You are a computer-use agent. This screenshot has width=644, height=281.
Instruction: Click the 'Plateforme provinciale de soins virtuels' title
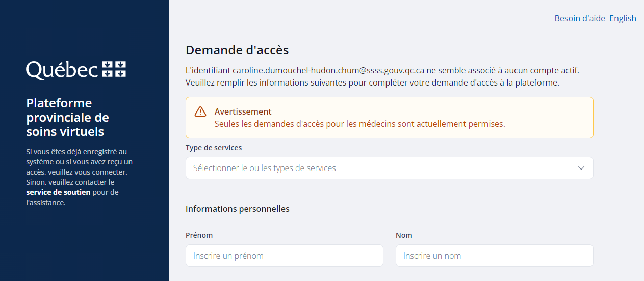(x=67, y=118)
